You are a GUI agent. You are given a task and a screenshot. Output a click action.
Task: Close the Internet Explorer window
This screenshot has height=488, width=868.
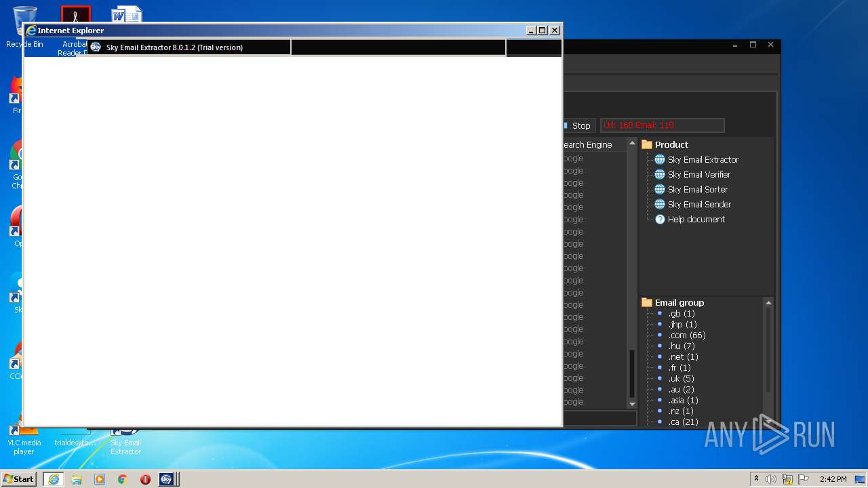tap(555, 30)
